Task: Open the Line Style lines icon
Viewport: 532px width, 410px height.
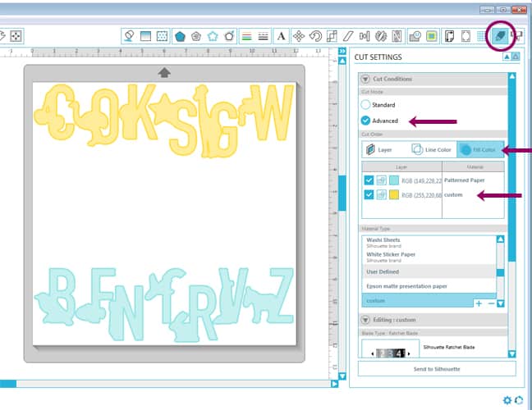Action: pyautogui.click(x=263, y=36)
